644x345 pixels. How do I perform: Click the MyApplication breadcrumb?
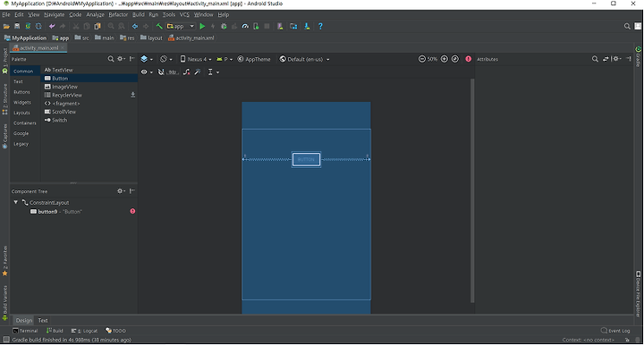pyautogui.click(x=25, y=38)
